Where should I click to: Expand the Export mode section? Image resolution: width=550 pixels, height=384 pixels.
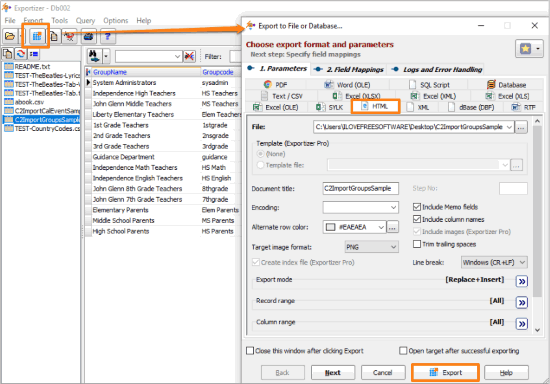pos(522,281)
